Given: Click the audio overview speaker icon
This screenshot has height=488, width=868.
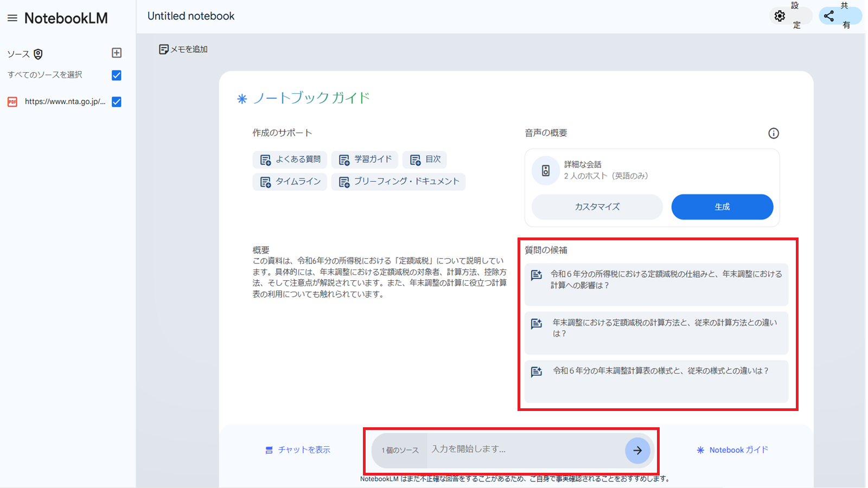Looking at the screenshot, I should tap(545, 170).
